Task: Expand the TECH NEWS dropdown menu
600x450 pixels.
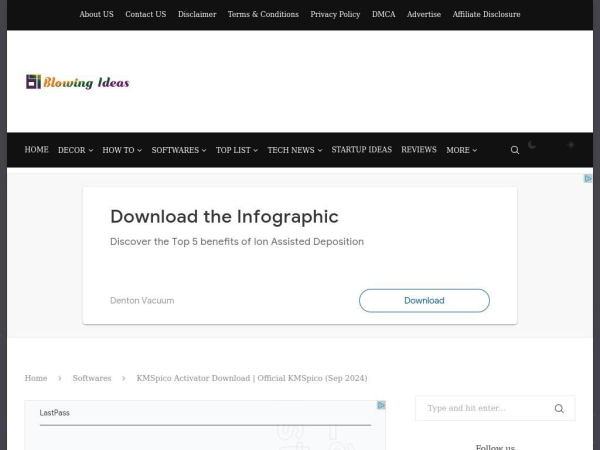Action: point(295,150)
